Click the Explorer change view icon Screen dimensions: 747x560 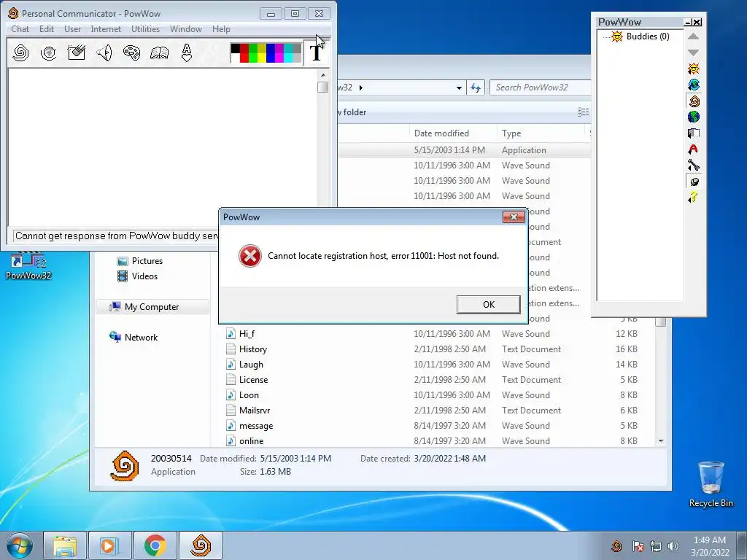coord(583,112)
